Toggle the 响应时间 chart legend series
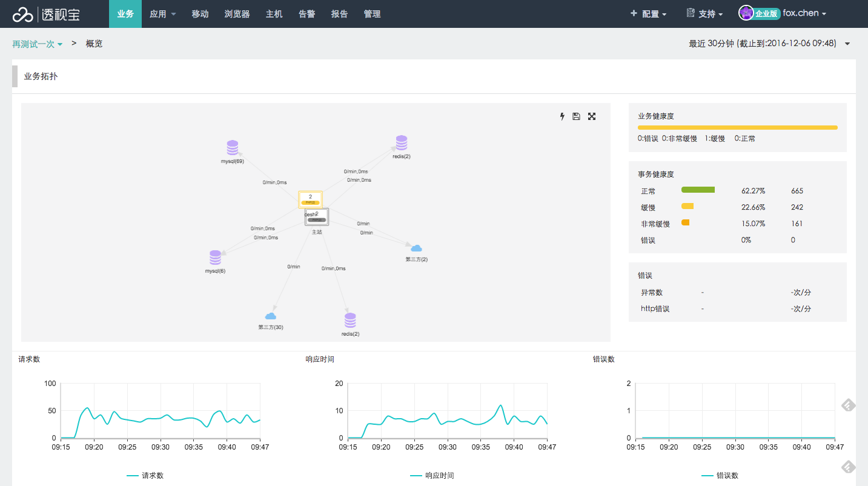Image resolution: width=868 pixels, height=486 pixels. (431, 476)
